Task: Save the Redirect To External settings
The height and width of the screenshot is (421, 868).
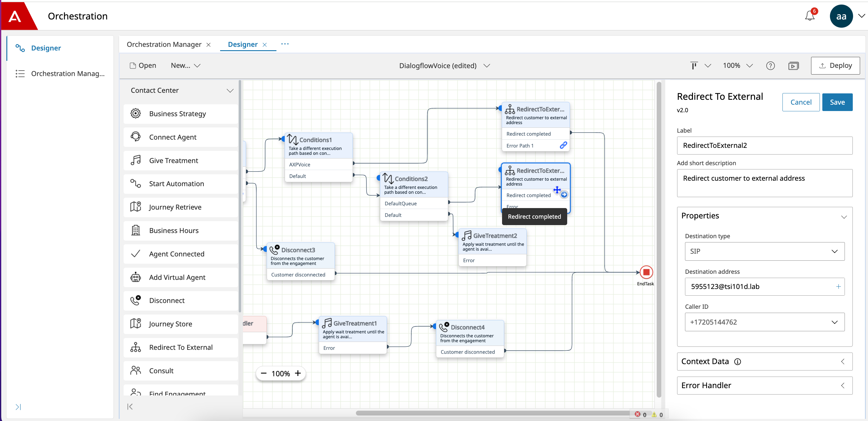Action: (837, 102)
